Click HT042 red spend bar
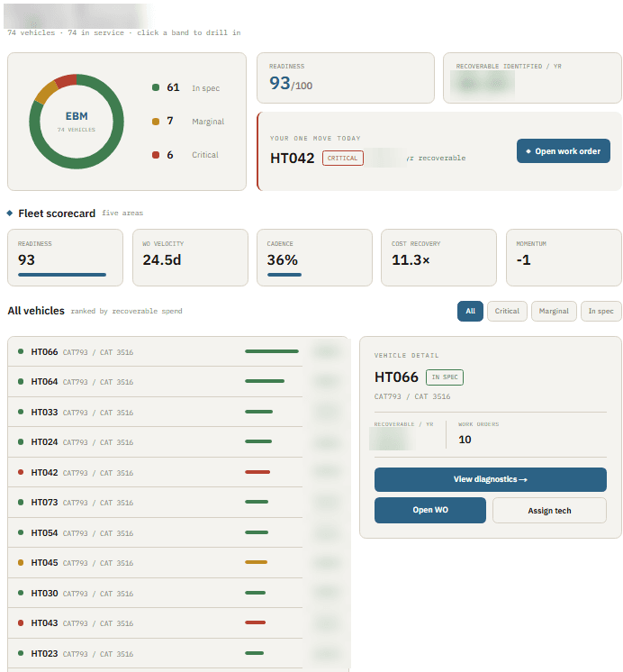This screenshot has width=623, height=672. point(257,472)
